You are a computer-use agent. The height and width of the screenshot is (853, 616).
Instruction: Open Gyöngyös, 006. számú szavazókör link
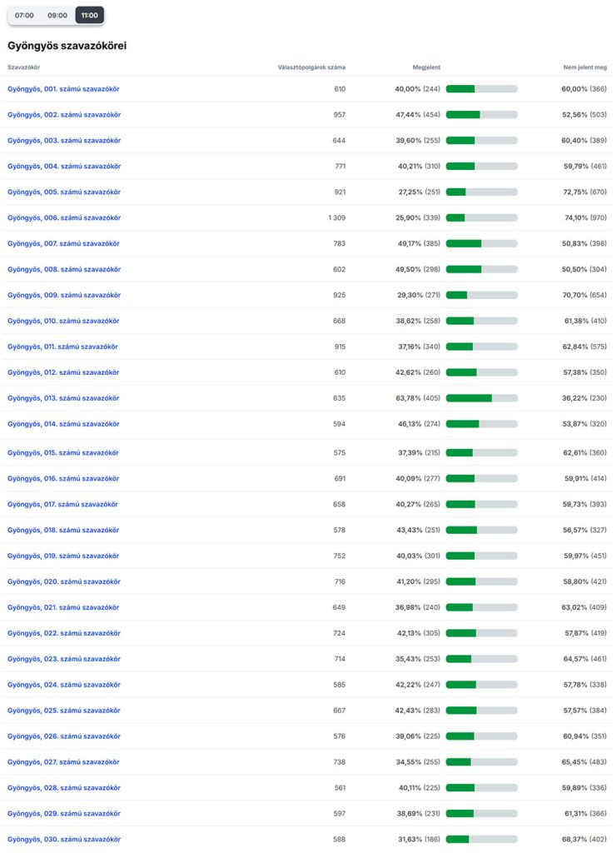[x=64, y=217]
